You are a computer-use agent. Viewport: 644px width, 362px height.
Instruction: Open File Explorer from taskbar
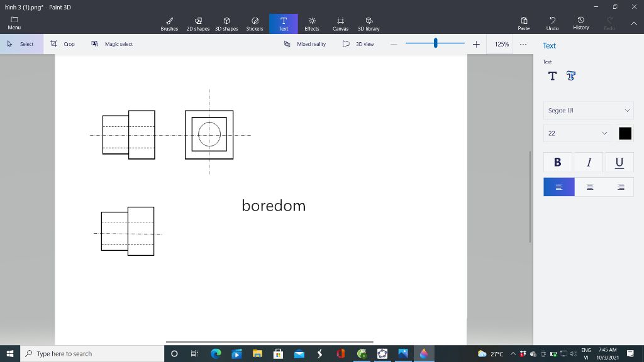[x=257, y=353]
